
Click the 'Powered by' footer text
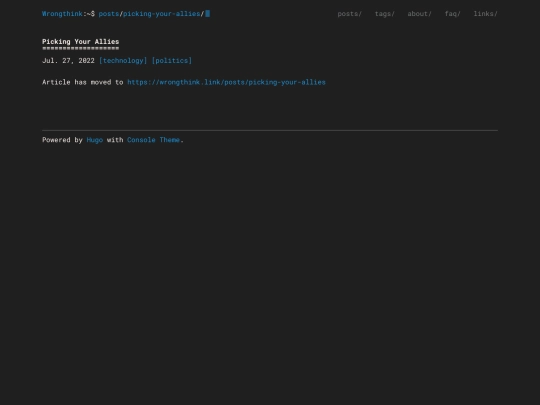[x=62, y=140]
